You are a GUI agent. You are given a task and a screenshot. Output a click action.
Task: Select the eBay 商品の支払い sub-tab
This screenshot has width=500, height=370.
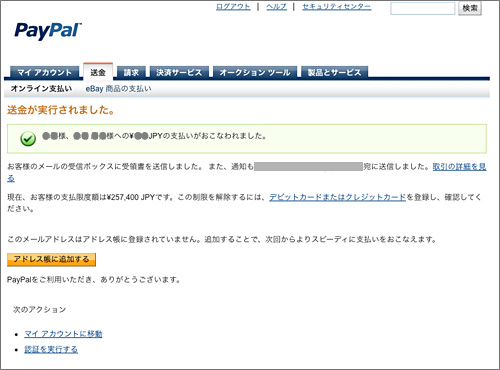pos(118,89)
